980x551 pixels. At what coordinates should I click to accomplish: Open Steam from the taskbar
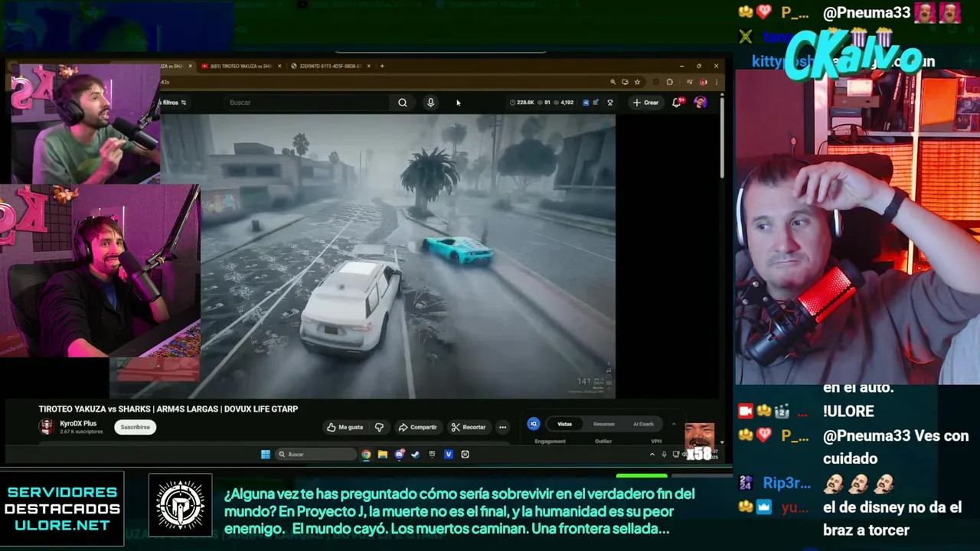click(415, 454)
